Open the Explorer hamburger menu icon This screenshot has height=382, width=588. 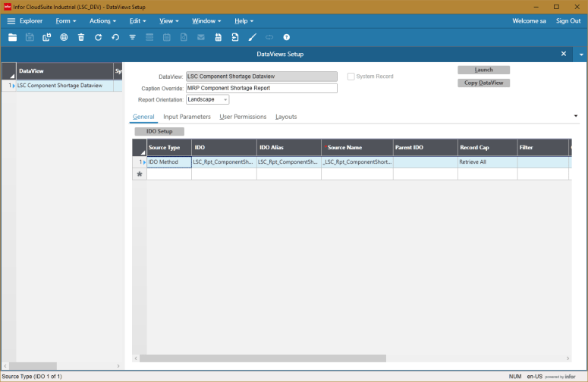coord(11,21)
